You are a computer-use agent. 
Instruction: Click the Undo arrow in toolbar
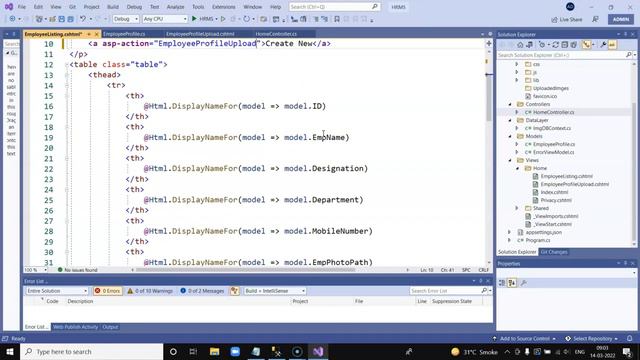pos(83,19)
